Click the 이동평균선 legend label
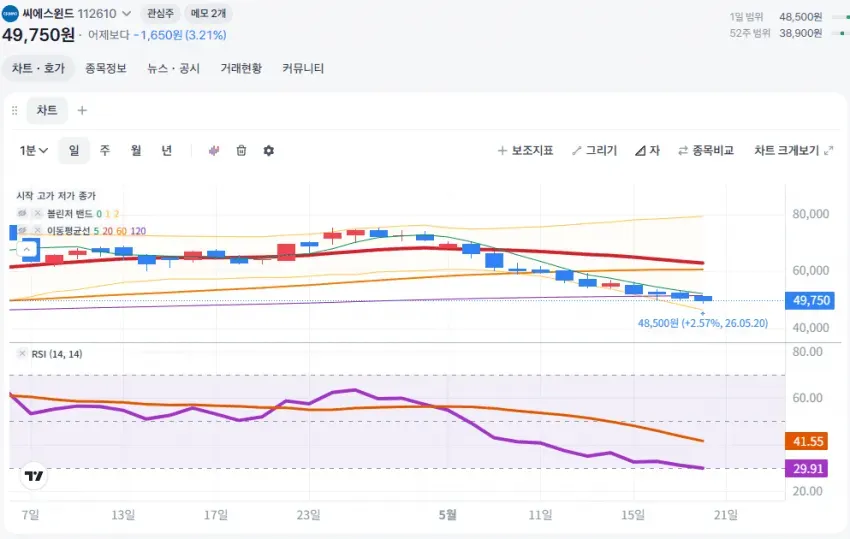The image size is (850, 539). pyautogui.click(x=68, y=231)
